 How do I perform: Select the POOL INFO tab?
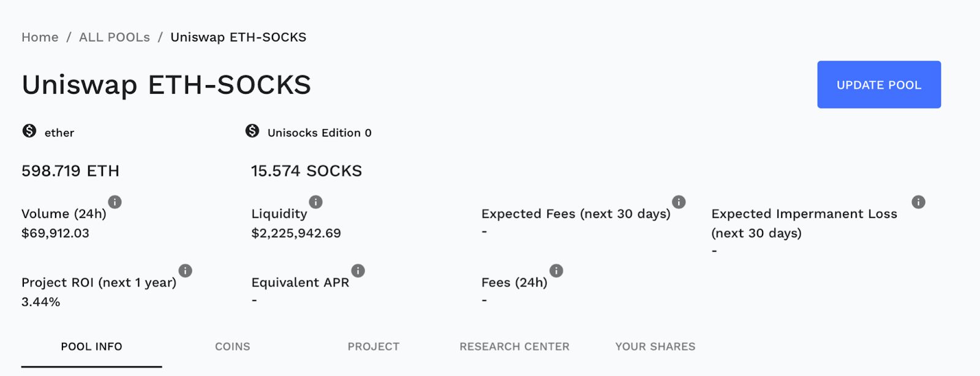(x=91, y=347)
